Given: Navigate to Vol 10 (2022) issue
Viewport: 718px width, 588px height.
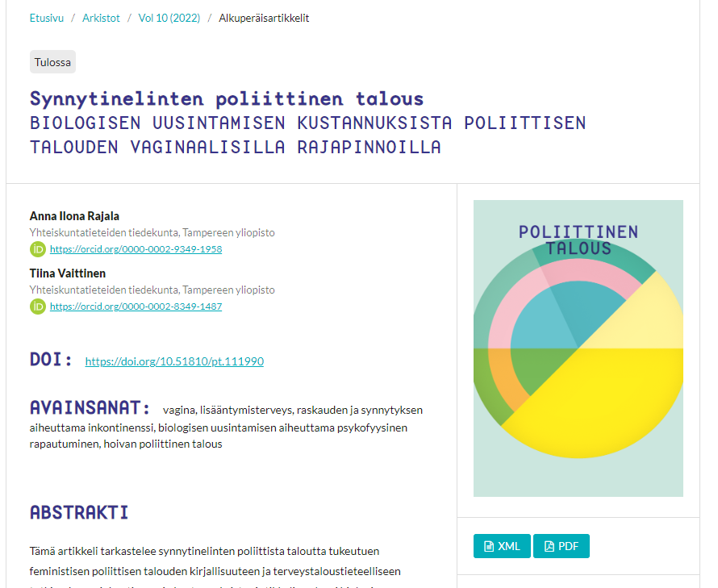Looking at the screenshot, I should click(169, 18).
